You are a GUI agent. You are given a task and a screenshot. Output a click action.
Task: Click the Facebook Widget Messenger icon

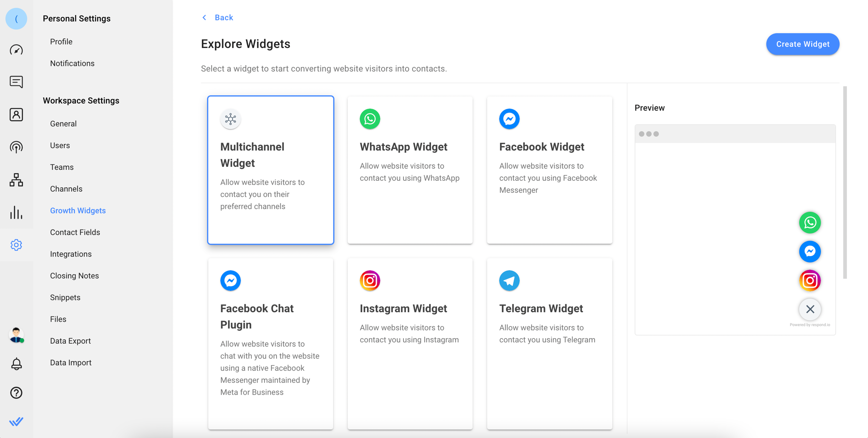point(509,119)
